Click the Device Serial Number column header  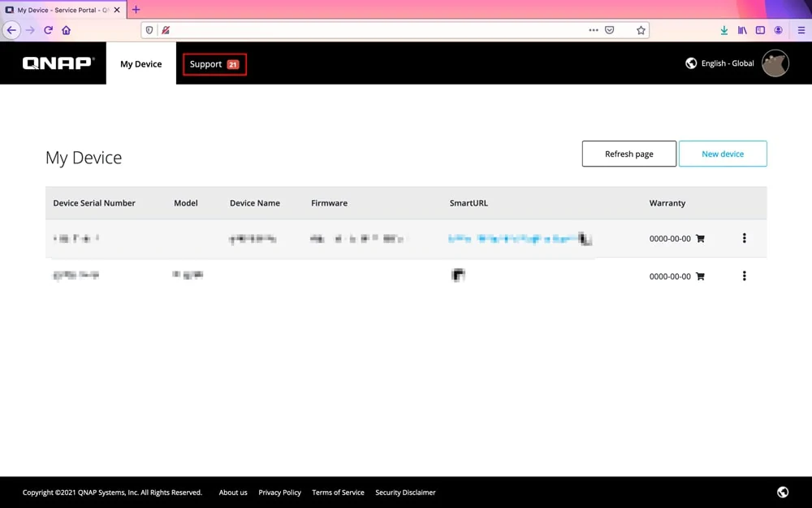tap(94, 203)
